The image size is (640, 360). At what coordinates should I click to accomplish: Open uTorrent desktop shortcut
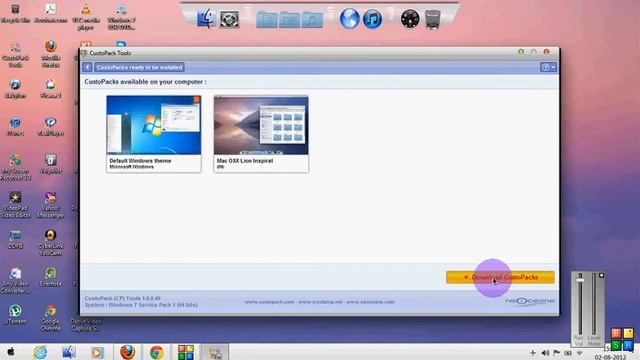(15, 314)
